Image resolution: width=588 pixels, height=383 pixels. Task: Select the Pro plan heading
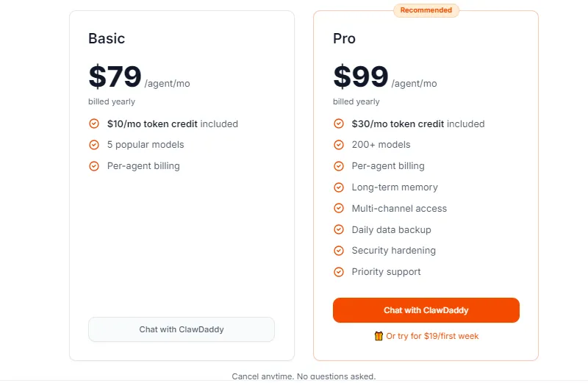coord(344,38)
